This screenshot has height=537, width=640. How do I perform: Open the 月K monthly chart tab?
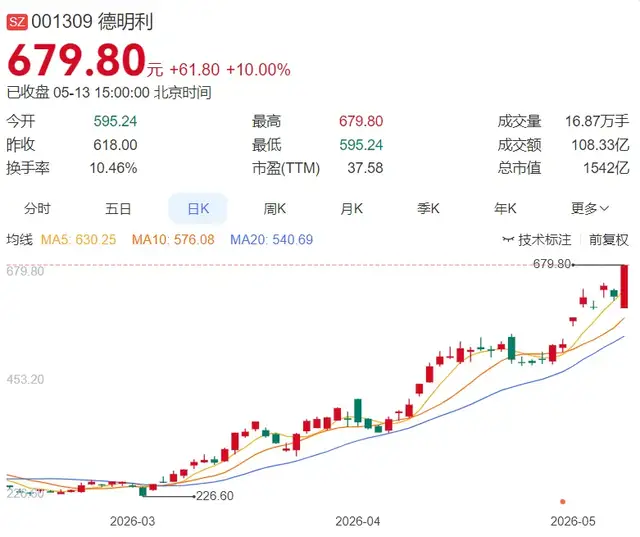(x=351, y=209)
